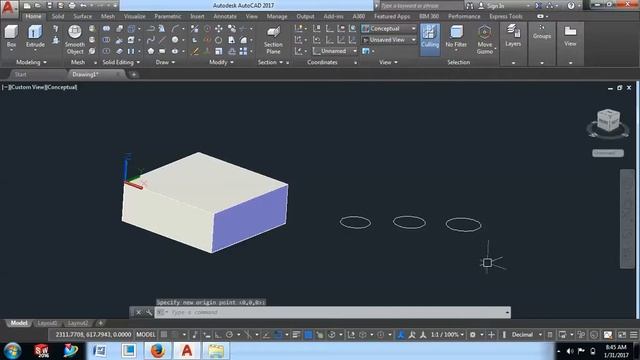Viewport: 640px width, 360px height.
Task: Toggle polar tracking on status bar
Action: pyautogui.click(x=229, y=335)
